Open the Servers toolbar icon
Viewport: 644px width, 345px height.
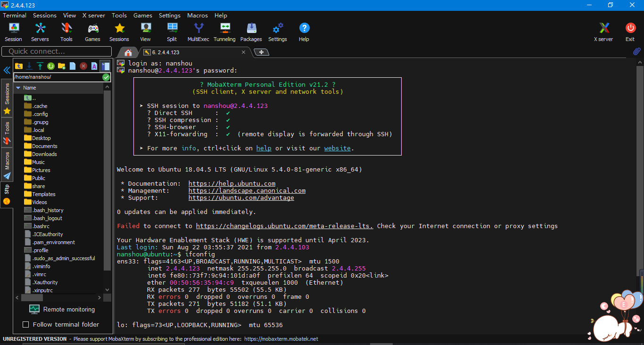click(x=40, y=32)
